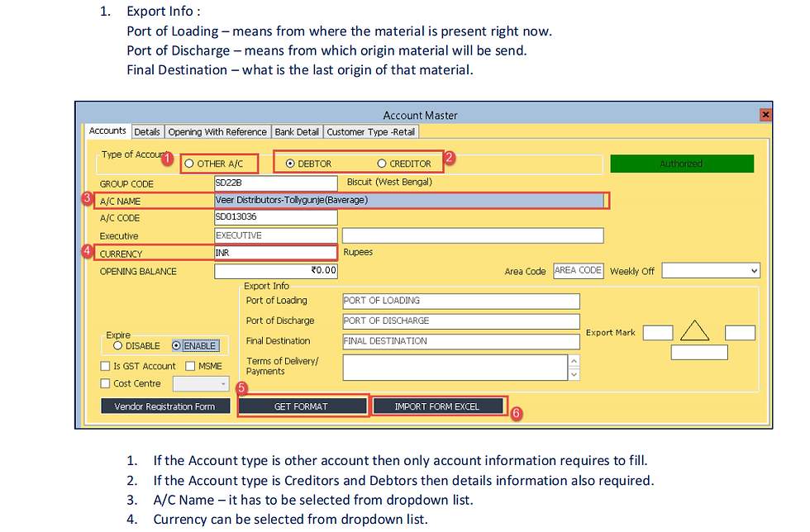Select the DISABLE expire option
Viewport: 810px width, 532px height.
[x=117, y=345]
